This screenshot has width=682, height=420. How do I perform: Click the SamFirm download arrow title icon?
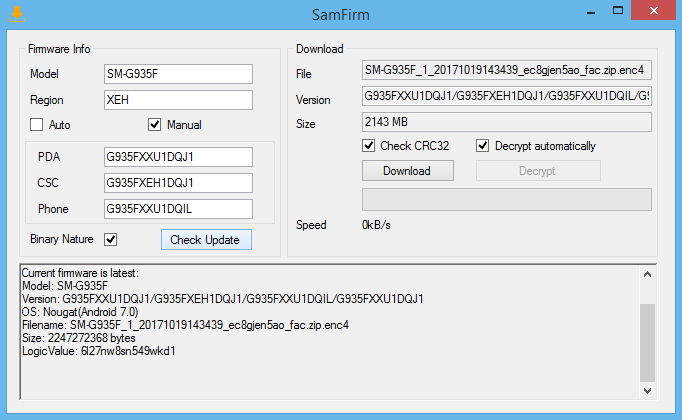[17, 14]
